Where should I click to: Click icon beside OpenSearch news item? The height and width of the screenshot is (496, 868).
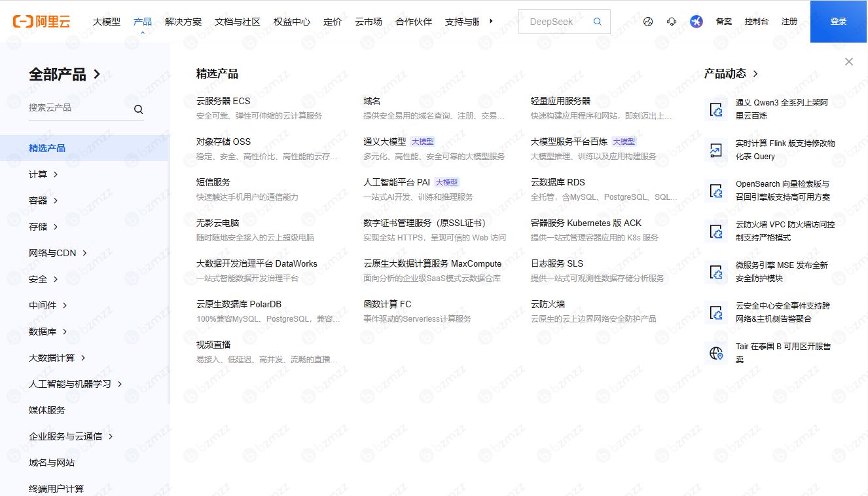coord(716,191)
